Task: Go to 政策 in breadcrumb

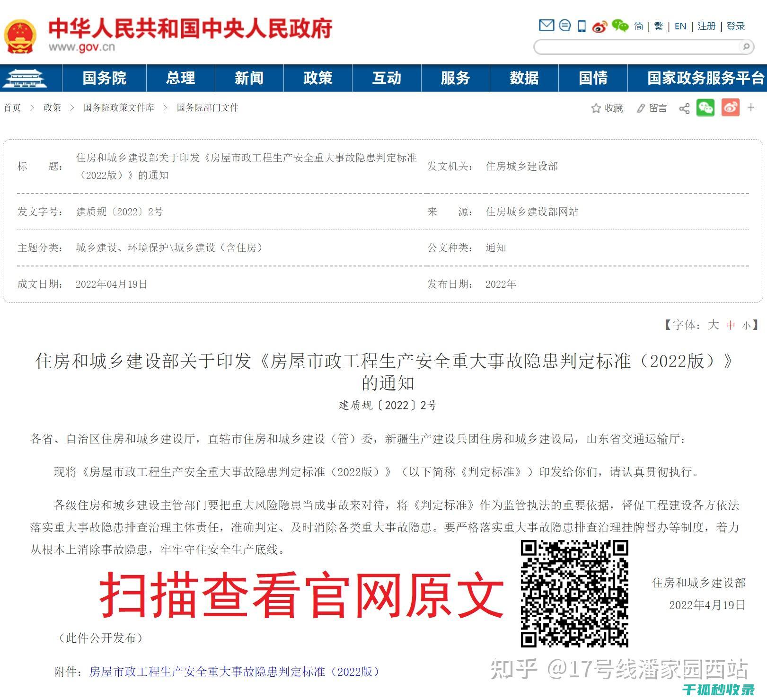Action: pyautogui.click(x=52, y=108)
